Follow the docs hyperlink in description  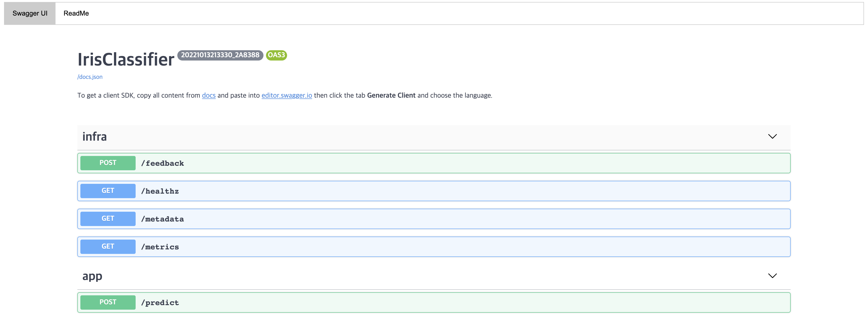pos(208,95)
